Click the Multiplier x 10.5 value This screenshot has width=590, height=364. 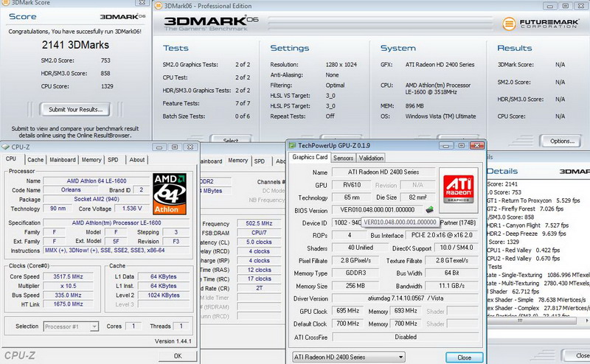[68, 286]
